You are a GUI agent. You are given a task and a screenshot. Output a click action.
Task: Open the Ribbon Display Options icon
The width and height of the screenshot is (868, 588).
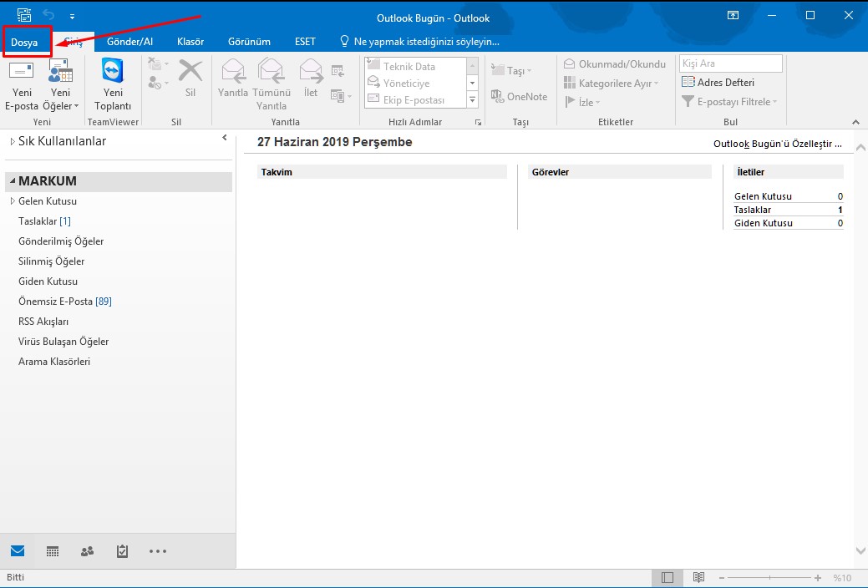[733, 16]
